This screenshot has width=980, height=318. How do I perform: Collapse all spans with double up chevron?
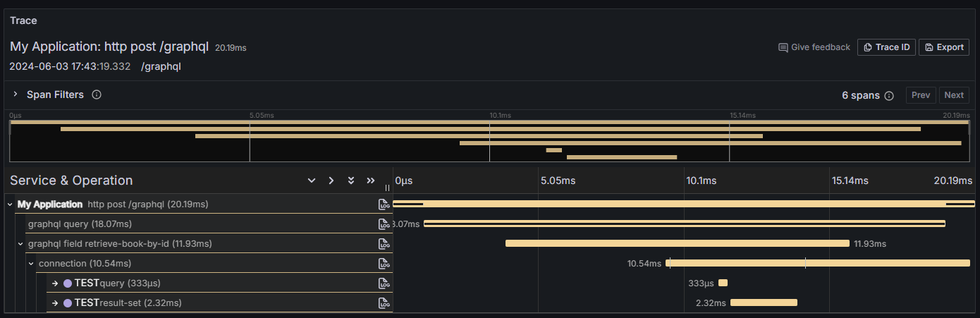(x=351, y=181)
